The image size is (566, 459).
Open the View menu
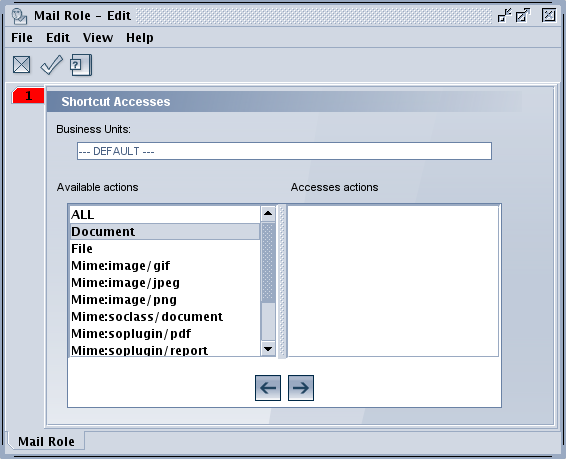(98, 38)
